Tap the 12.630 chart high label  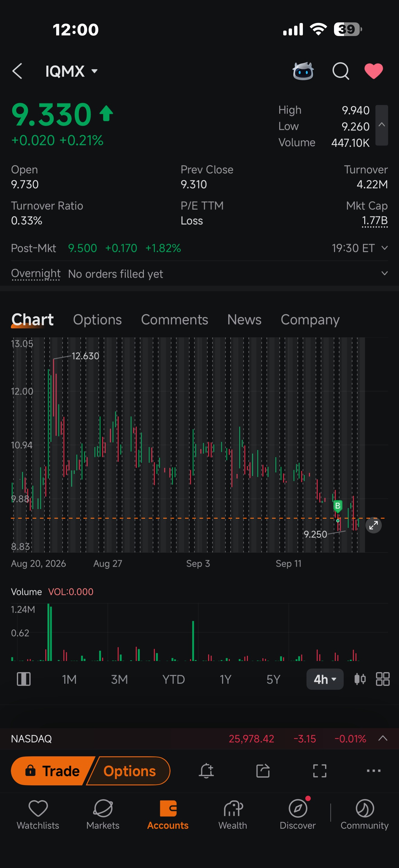(86, 356)
